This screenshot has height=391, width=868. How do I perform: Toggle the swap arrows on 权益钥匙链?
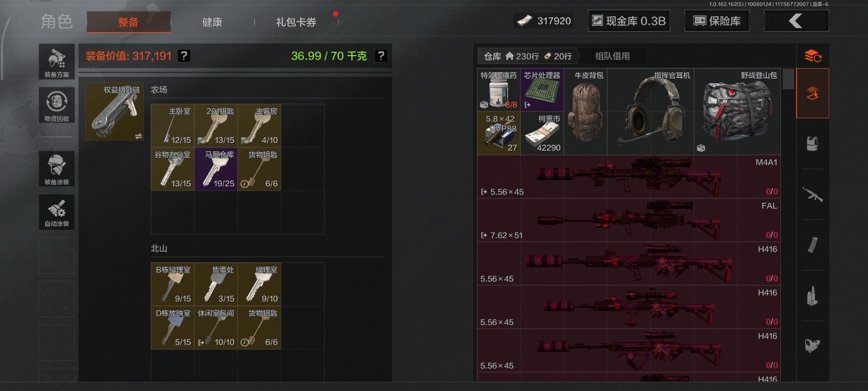click(x=138, y=136)
